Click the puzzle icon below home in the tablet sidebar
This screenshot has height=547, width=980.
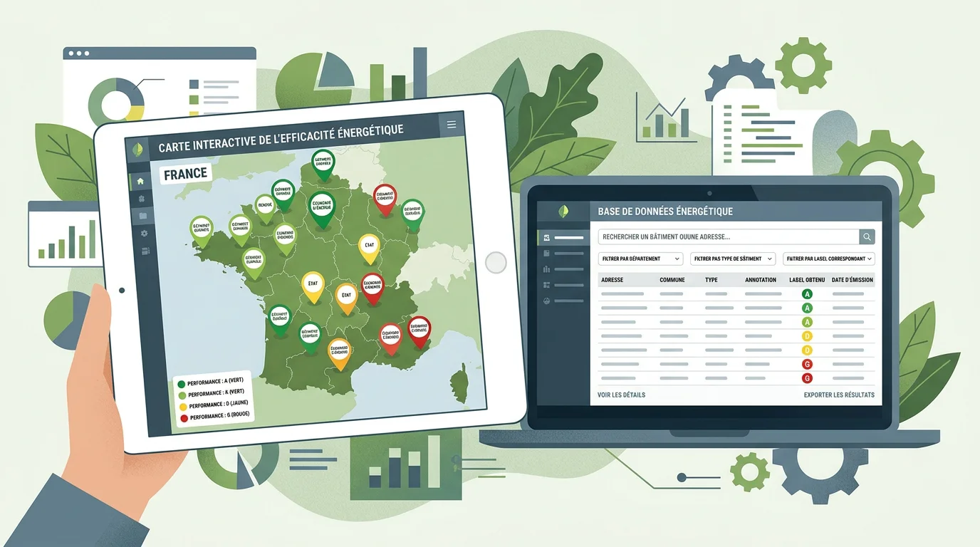tap(141, 199)
